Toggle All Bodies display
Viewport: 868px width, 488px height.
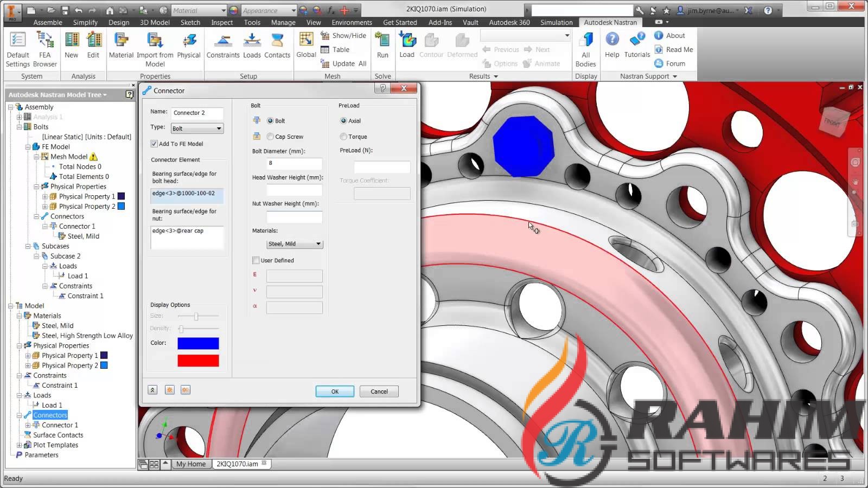coord(585,49)
